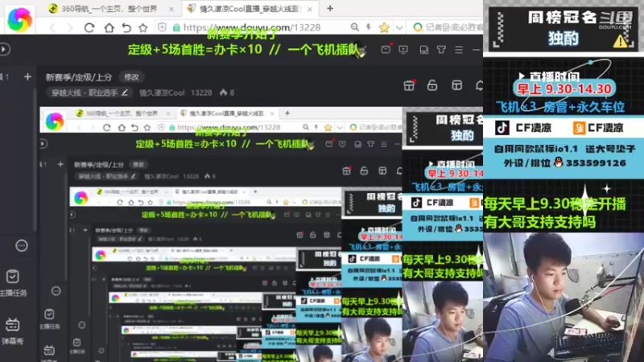Expand the address bar dropdown chevron
The image size is (644, 362).
(x=399, y=28)
